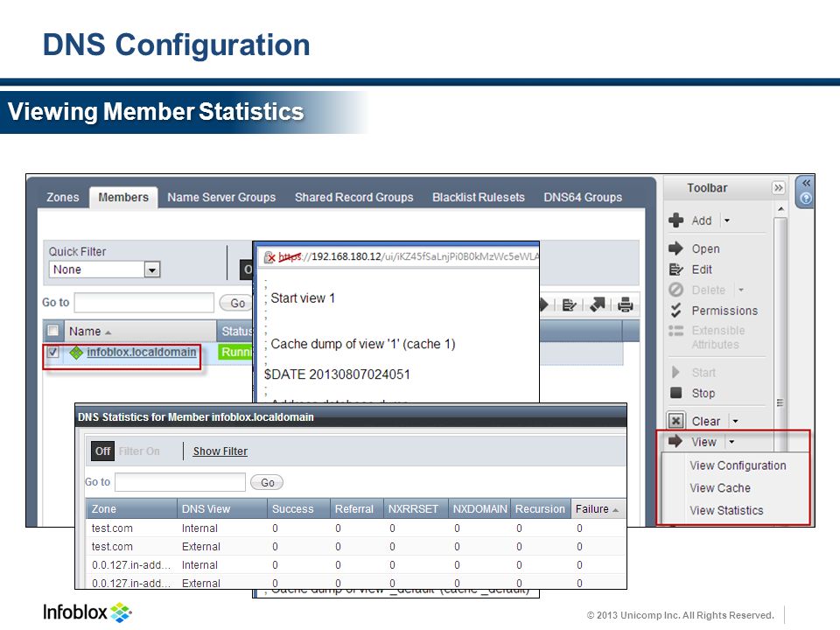Screen dimensions: 840x630
Task: Sort by the Name column header
Action: point(140,331)
